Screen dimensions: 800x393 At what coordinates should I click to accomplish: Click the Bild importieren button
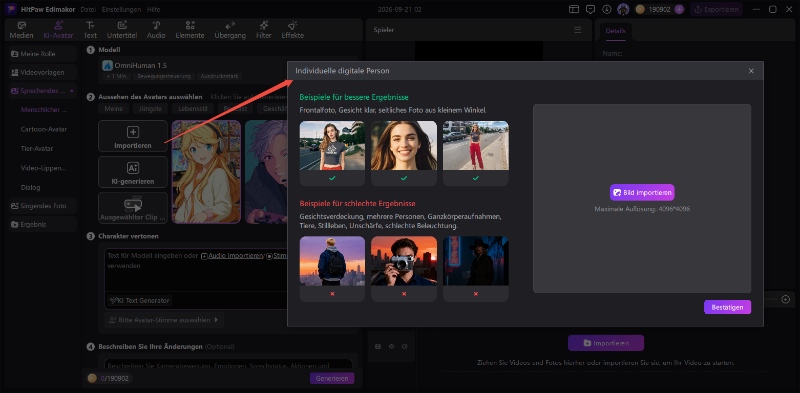642,192
